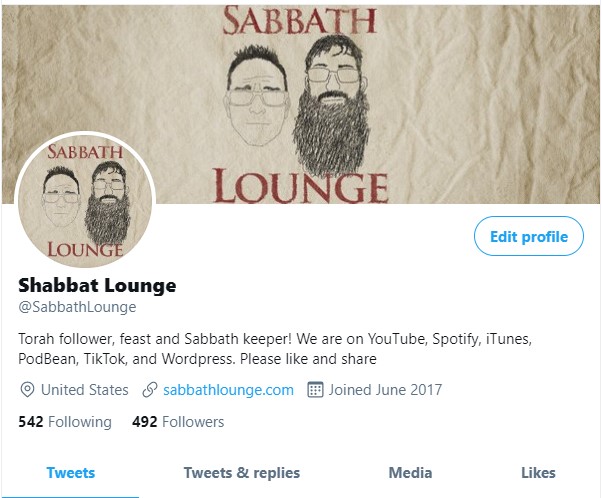Open the Sabbath Lounge header banner image

301,104
